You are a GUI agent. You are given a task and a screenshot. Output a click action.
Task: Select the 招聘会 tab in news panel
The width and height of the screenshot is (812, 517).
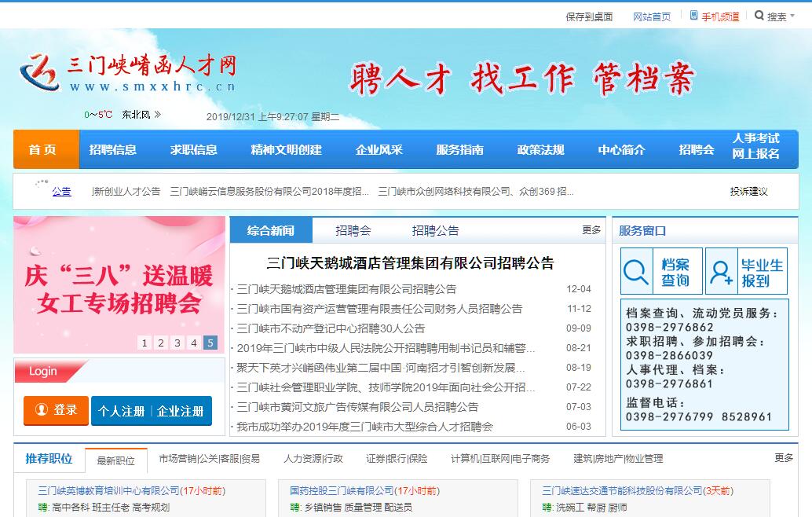353,230
